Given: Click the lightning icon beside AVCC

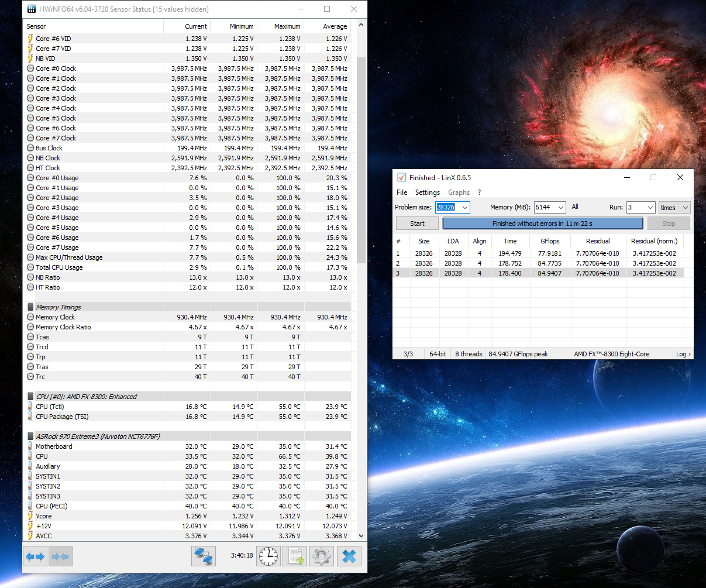Looking at the screenshot, I should [x=30, y=536].
